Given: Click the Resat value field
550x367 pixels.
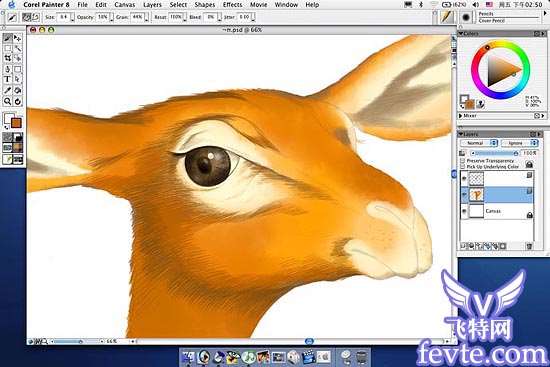Looking at the screenshot, I should pyautogui.click(x=175, y=17).
